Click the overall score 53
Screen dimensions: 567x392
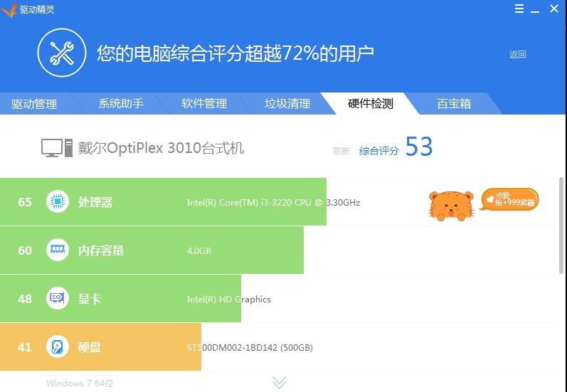pyautogui.click(x=419, y=147)
